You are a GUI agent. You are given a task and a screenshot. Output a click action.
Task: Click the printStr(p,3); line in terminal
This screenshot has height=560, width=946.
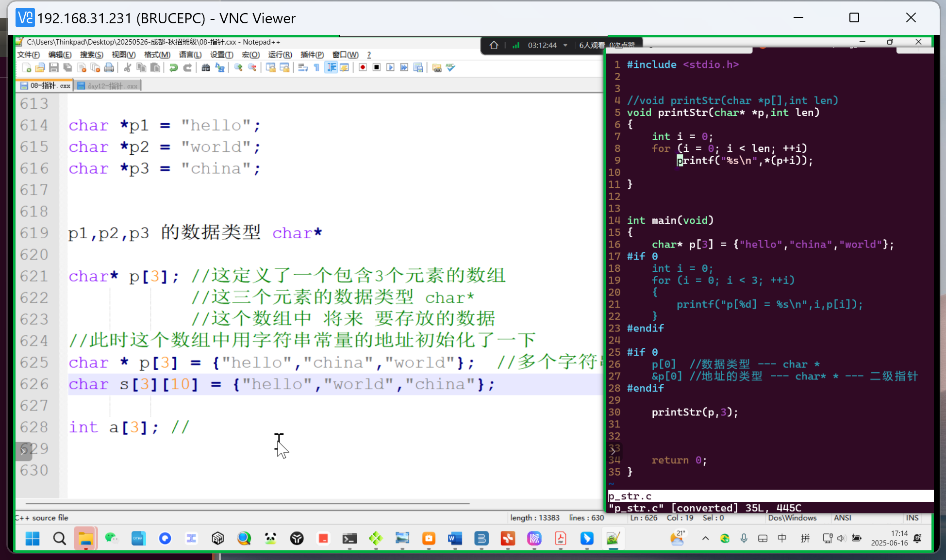click(695, 412)
